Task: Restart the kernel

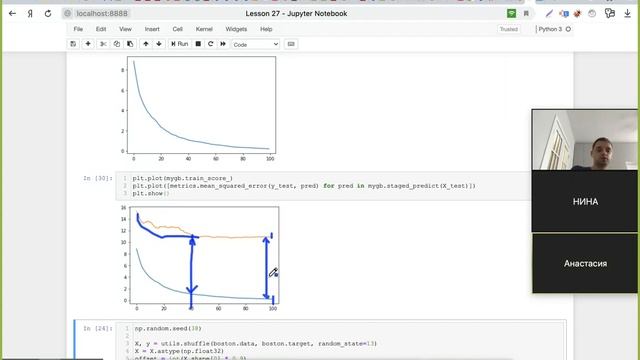Action: pyautogui.click(x=211, y=44)
